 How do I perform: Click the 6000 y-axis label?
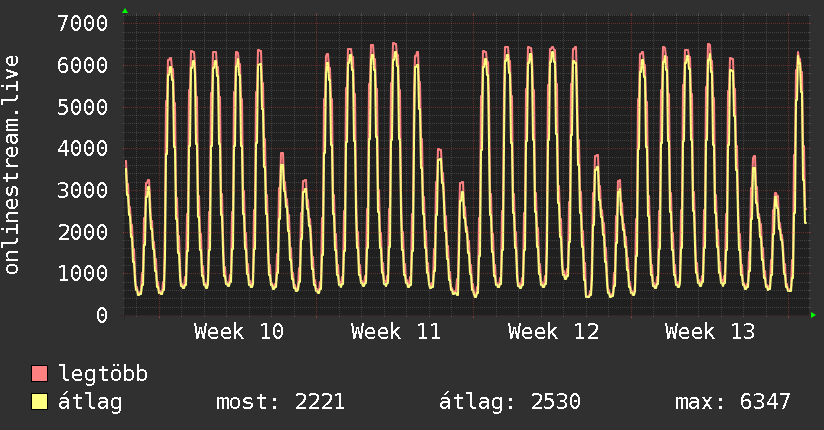click(83, 65)
